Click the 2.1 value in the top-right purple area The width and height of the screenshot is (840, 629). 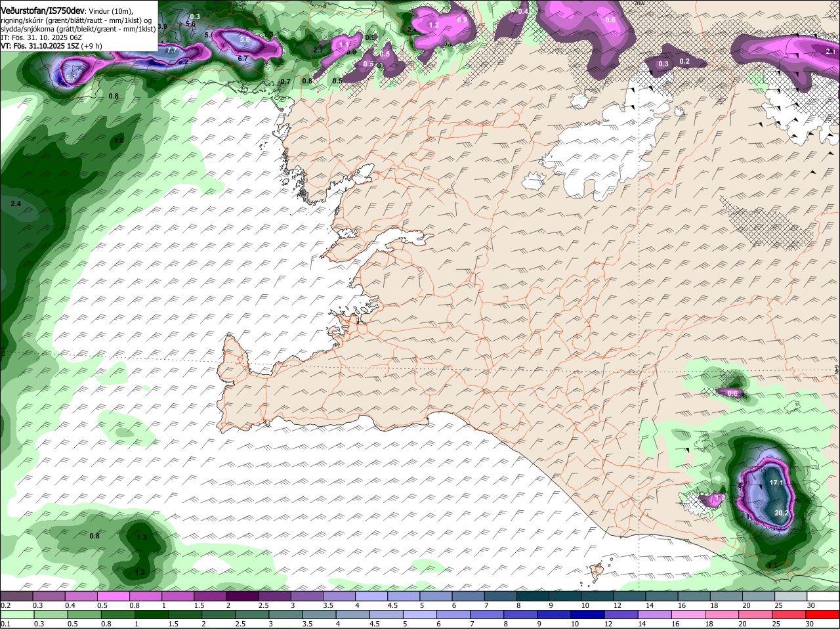(x=830, y=51)
